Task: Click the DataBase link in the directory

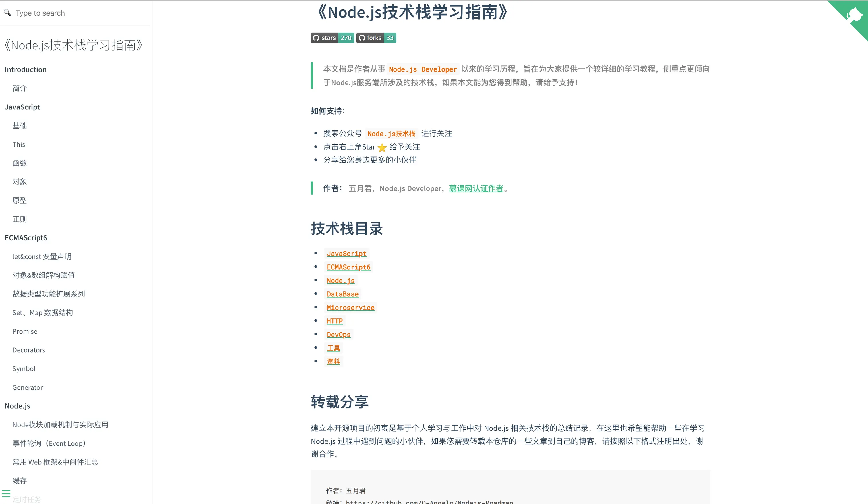Action: point(342,294)
